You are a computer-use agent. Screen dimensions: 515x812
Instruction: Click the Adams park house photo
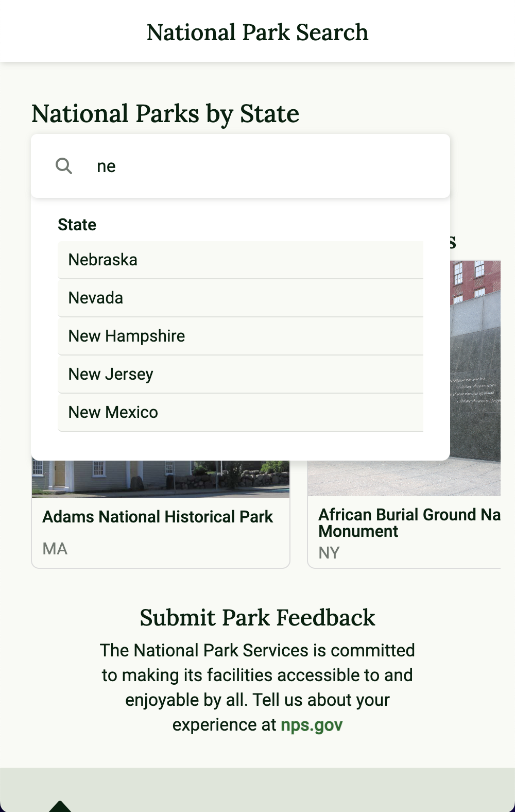(x=160, y=480)
